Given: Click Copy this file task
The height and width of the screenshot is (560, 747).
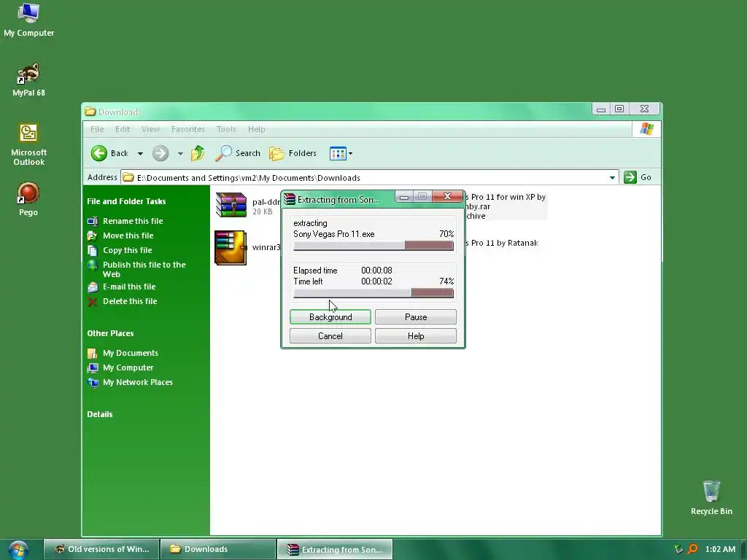Looking at the screenshot, I should coord(127,251).
